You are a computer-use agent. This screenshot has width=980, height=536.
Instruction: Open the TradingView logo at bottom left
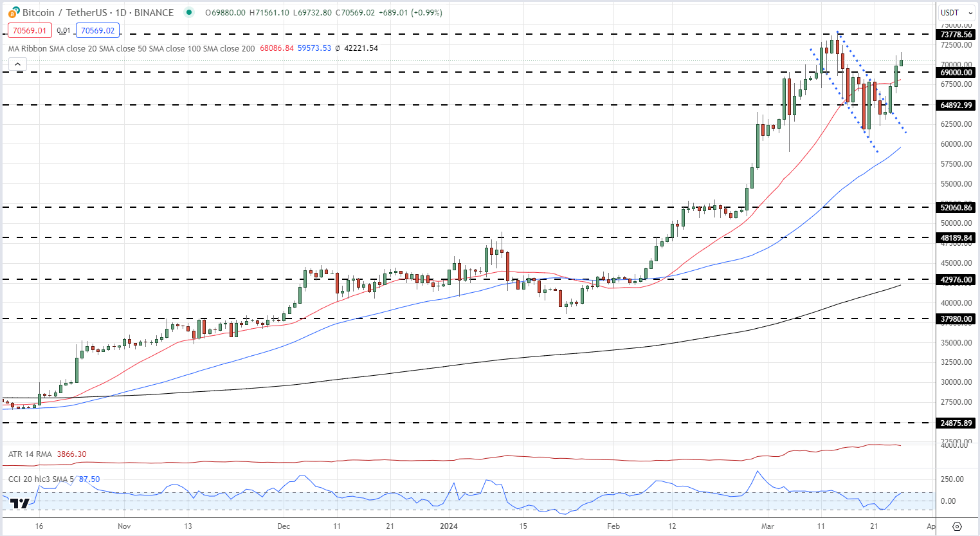(x=20, y=503)
